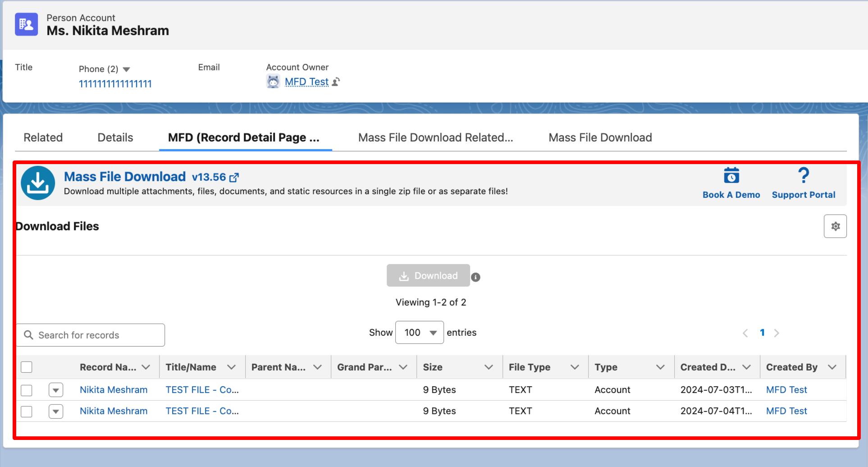Viewport: 868px width, 467px height.
Task: Select the 2024-07-03 file row checkbox
Action: tap(27, 390)
